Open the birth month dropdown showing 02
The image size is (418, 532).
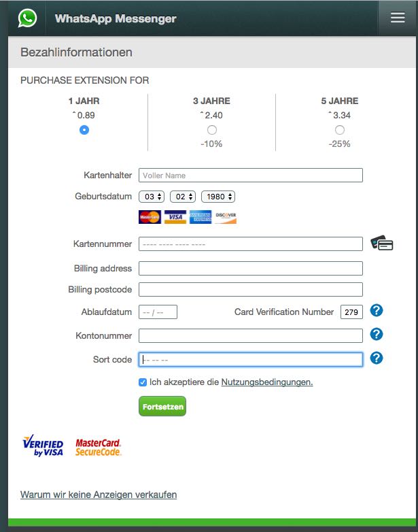point(183,197)
